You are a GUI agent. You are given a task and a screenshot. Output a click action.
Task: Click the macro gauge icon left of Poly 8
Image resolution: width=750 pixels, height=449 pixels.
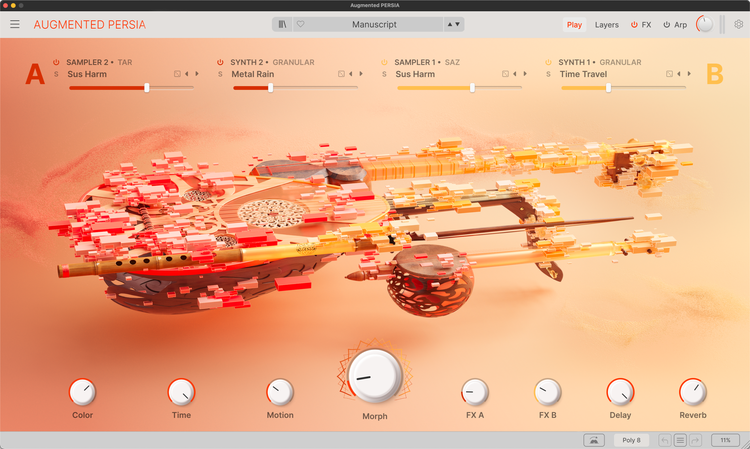595,440
